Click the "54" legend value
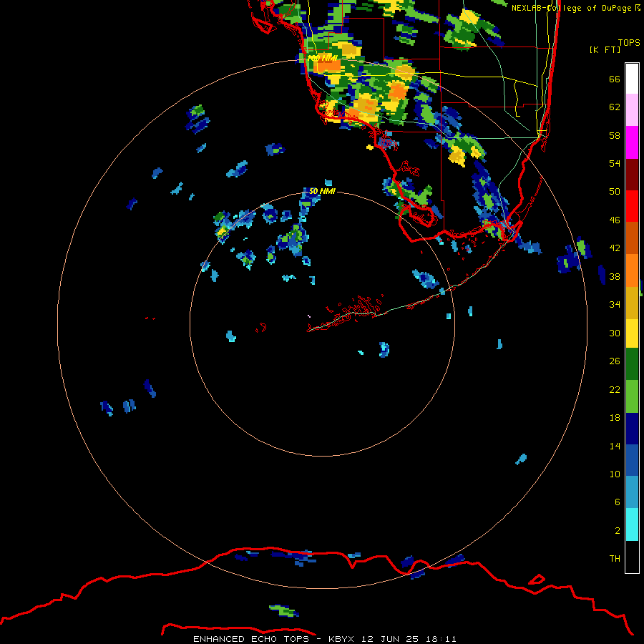This screenshot has width=644, height=644. 615,163
